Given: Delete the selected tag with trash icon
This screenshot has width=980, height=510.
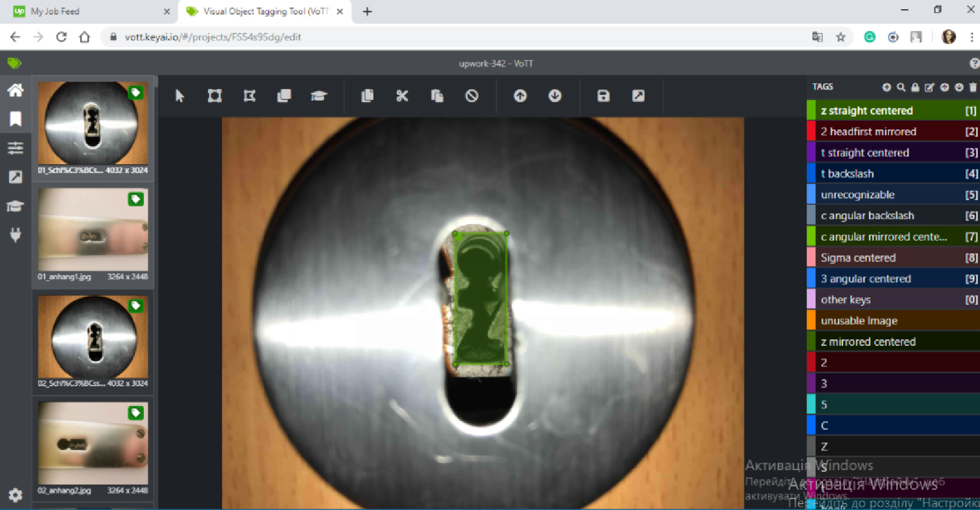Looking at the screenshot, I should [973, 87].
